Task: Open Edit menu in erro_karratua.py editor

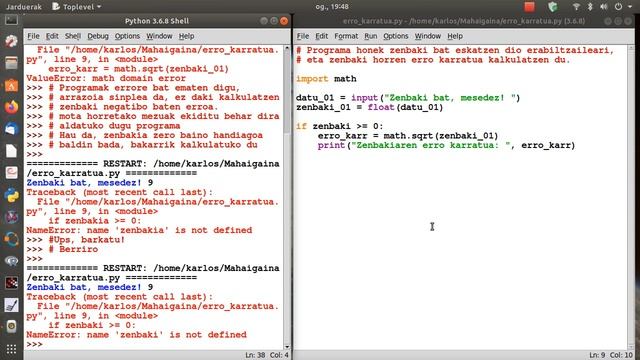Action: point(321,36)
